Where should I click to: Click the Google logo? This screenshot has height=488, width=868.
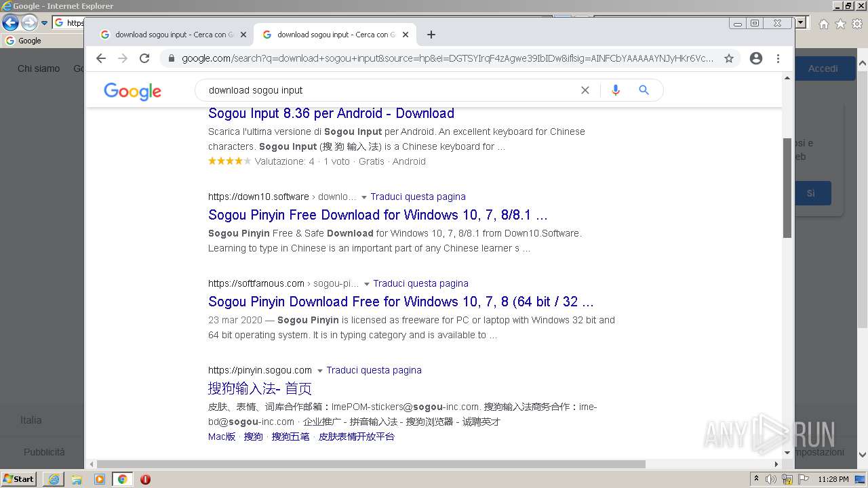coord(132,91)
